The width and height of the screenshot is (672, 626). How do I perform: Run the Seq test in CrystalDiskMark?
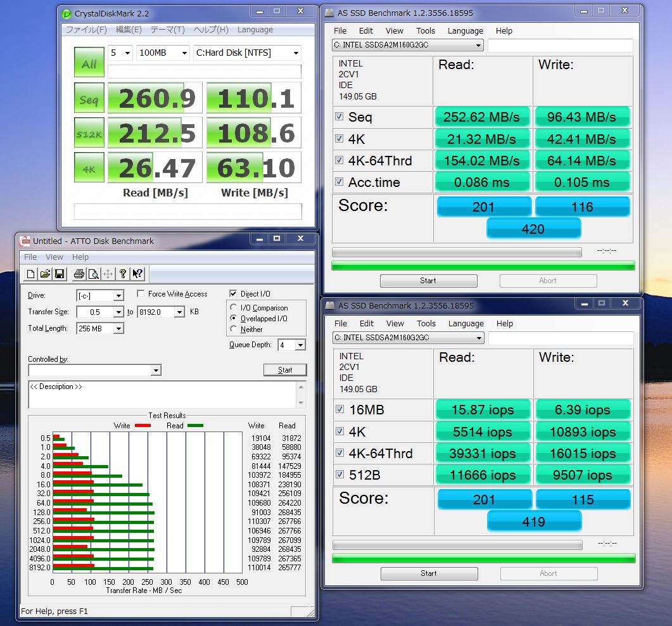(x=89, y=98)
